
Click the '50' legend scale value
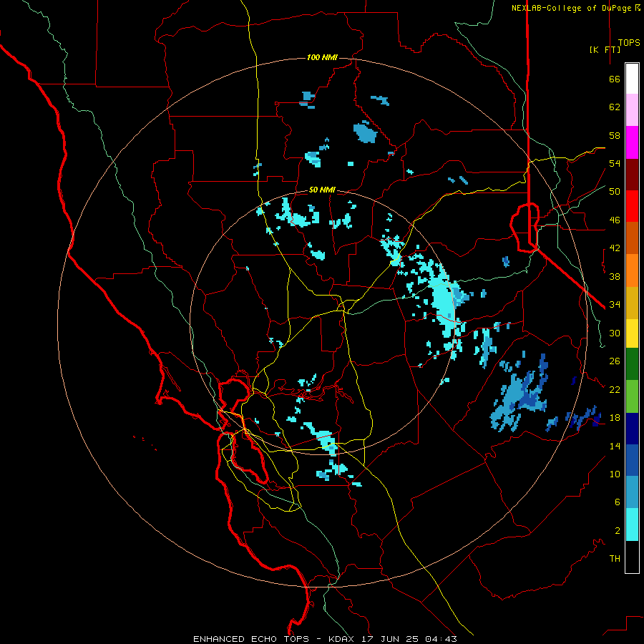[x=615, y=192]
